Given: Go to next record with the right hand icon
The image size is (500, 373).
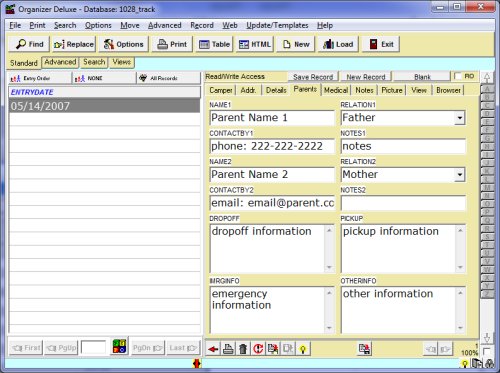Looking at the screenshot, I should 445,349.
